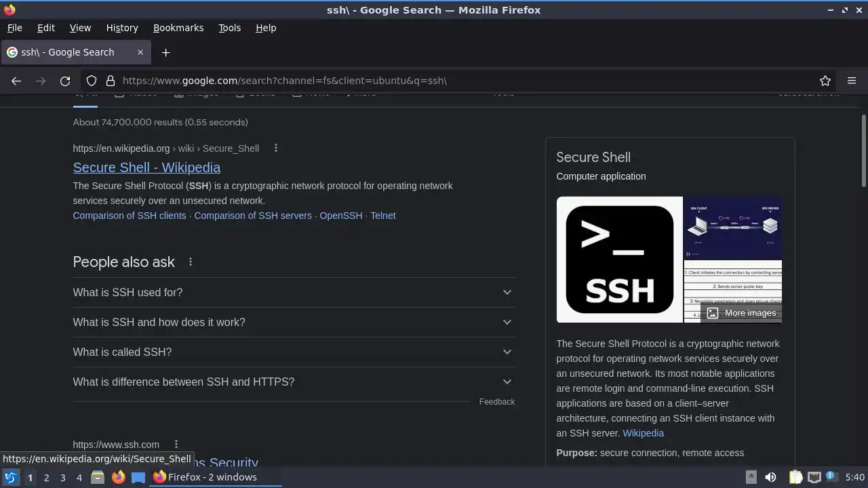Click the page vertical scrollbar thumb

864,151
